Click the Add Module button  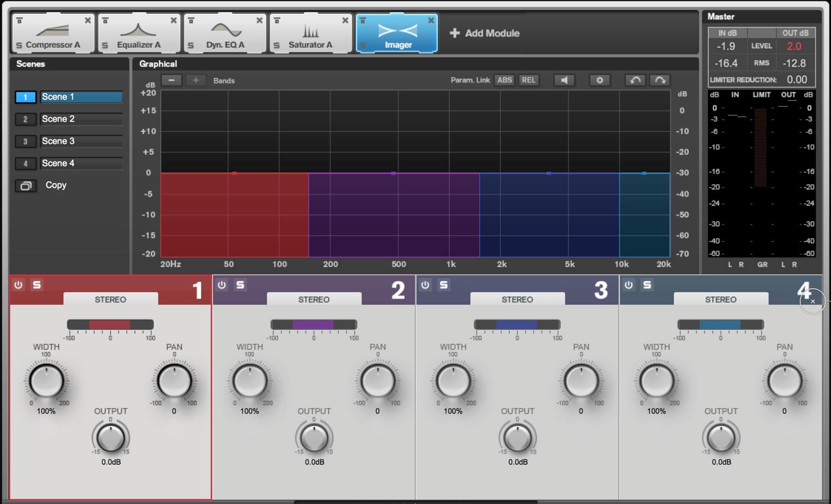pos(485,33)
